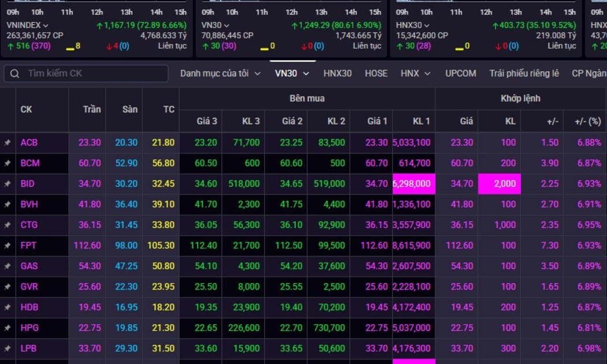Open the UPCOM tab
The width and height of the screenshot is (607, 364).
pyautogui.click(x=461, y=73)
